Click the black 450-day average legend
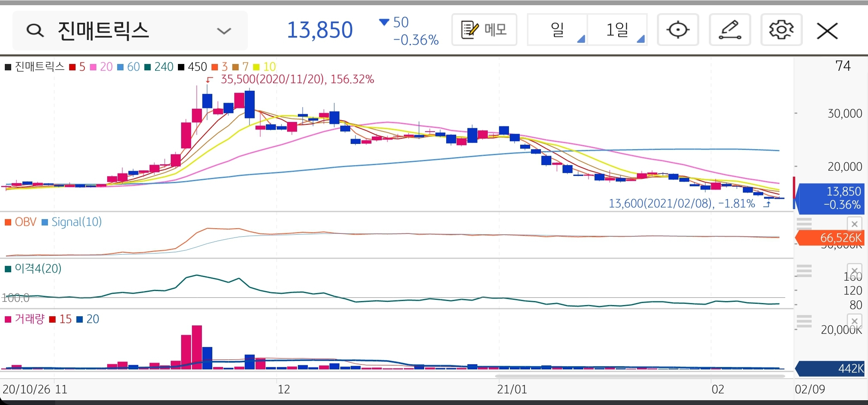868x405 pixels. [192, 67]
